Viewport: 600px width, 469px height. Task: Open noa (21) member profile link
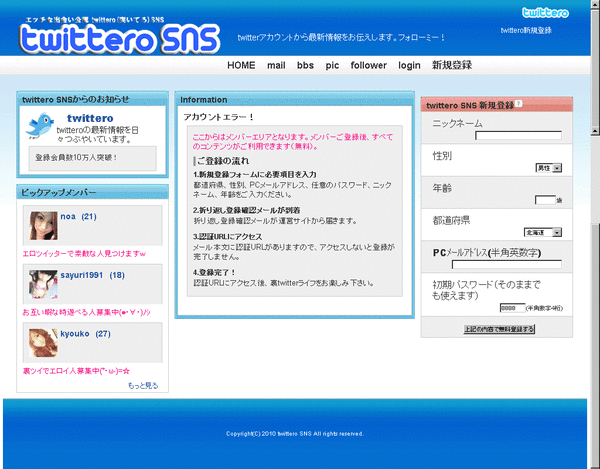click(78, 217)
